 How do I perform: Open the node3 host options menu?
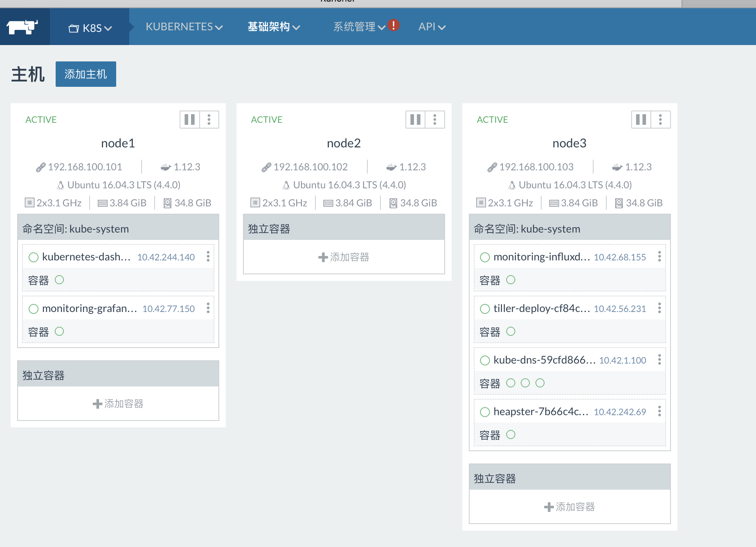(x=660, y=120)
